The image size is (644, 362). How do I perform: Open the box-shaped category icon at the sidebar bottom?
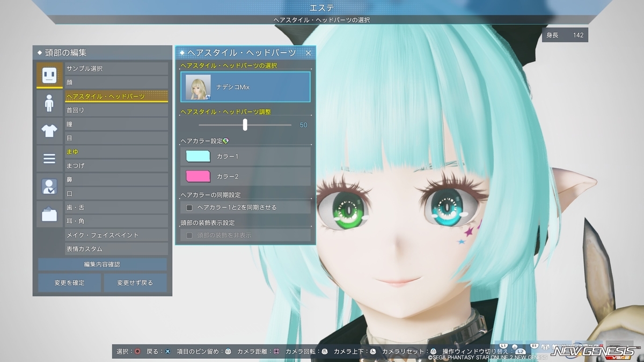click(x=49, y=215)
